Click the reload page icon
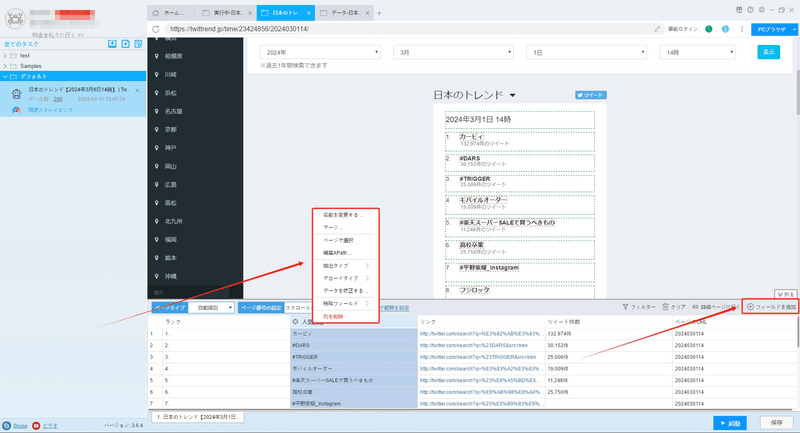This screenshot has width=800, height=433. [156, 29]
